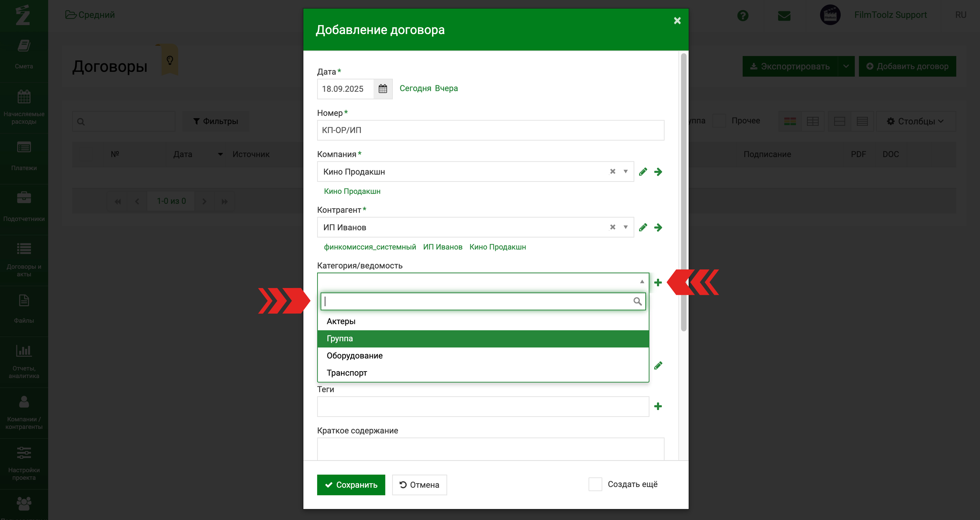Click the search magnifier in the dropdown filter

[637, 301]
